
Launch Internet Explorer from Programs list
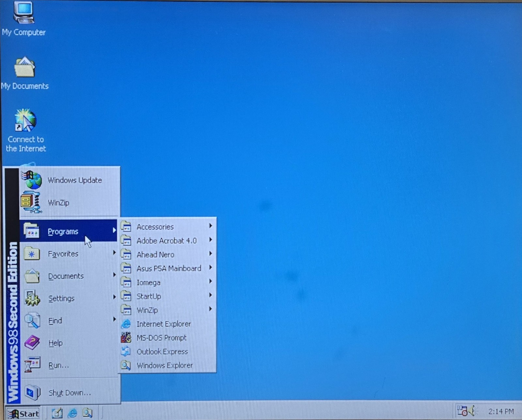pyautogui.click(x=167, y=324)
